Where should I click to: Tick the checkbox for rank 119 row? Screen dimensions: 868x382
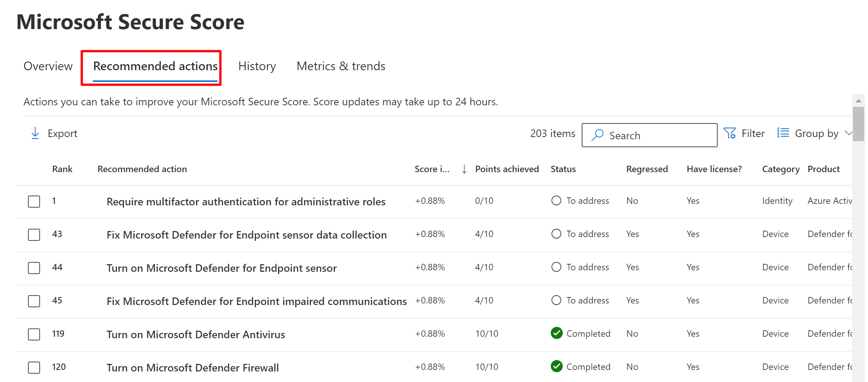[34, 334]
